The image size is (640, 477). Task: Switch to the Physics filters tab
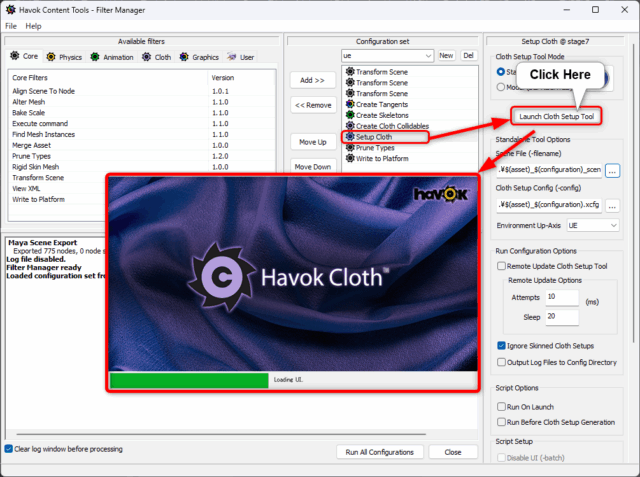65,57
